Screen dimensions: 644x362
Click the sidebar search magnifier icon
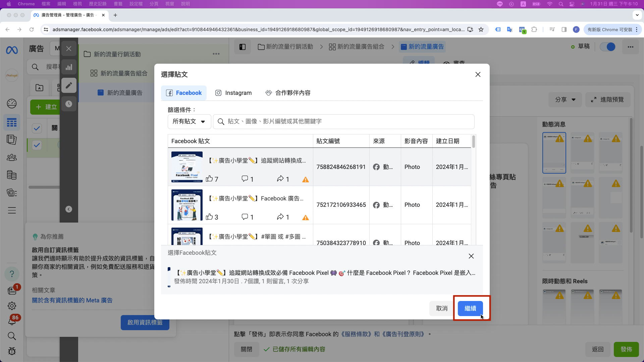(x=12, y=336)
